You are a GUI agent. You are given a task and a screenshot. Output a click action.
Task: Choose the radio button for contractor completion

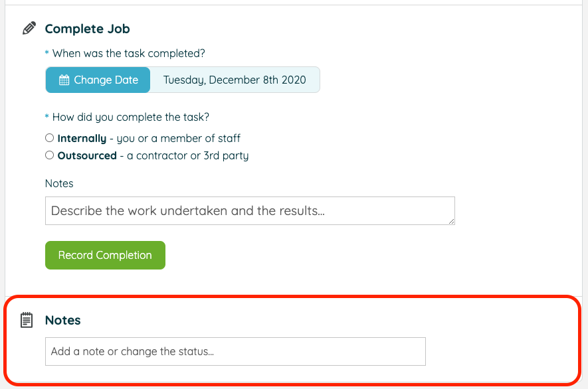click(49, 155)
